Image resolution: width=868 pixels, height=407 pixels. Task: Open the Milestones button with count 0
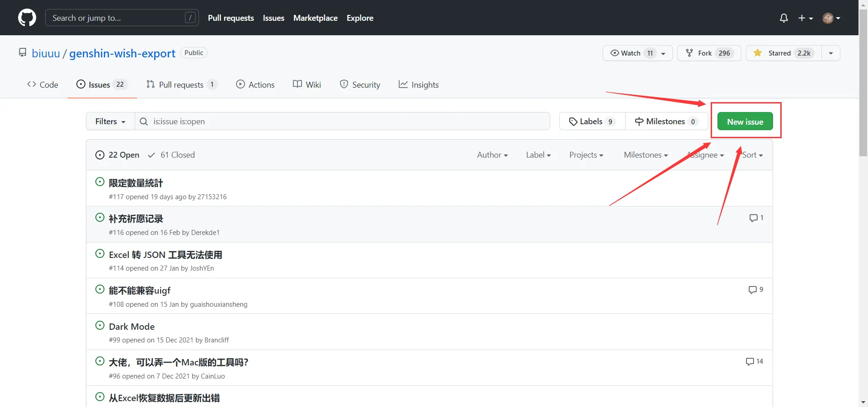pos(667,122)
